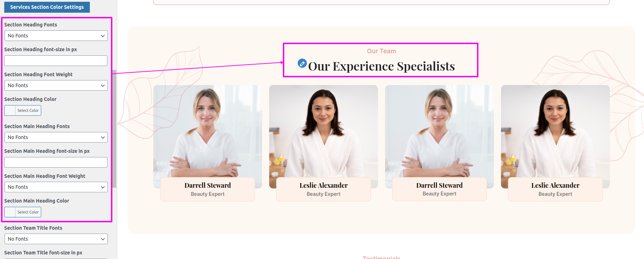Expand Section Main Heading Fonts dropdown
Viewport: 644px width, 259px height.
pos(56,137)
